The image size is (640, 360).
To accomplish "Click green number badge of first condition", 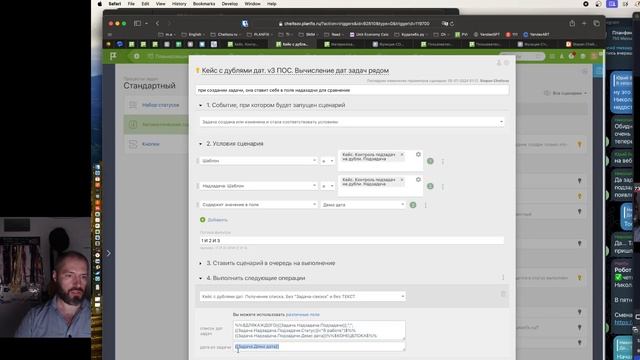I will 430,161.
